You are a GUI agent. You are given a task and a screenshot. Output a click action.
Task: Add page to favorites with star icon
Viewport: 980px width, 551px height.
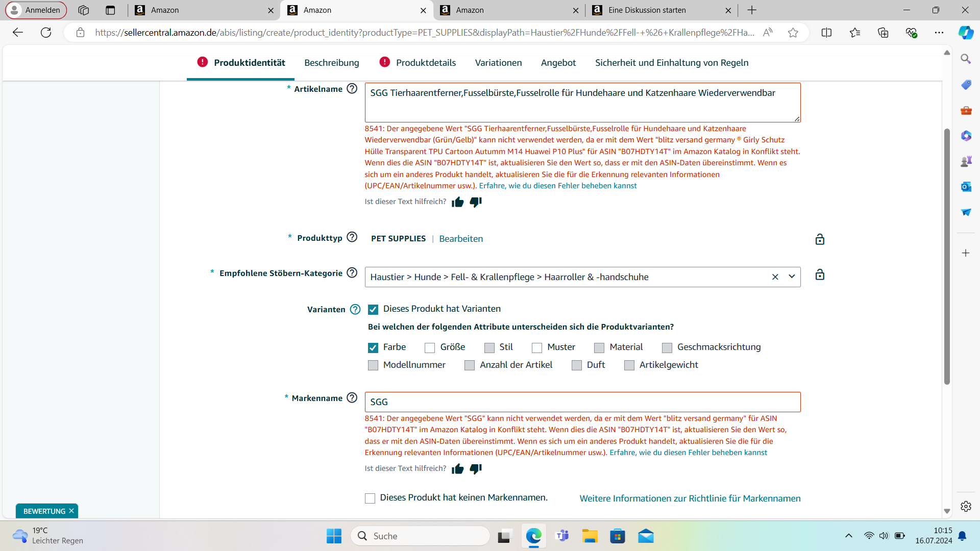tap(793, 33)
